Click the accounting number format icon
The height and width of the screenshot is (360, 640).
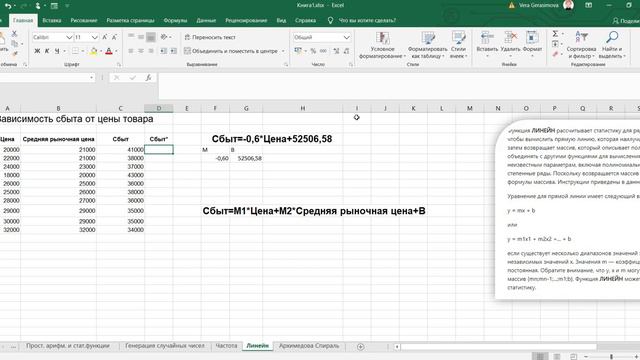click(298, 51)
